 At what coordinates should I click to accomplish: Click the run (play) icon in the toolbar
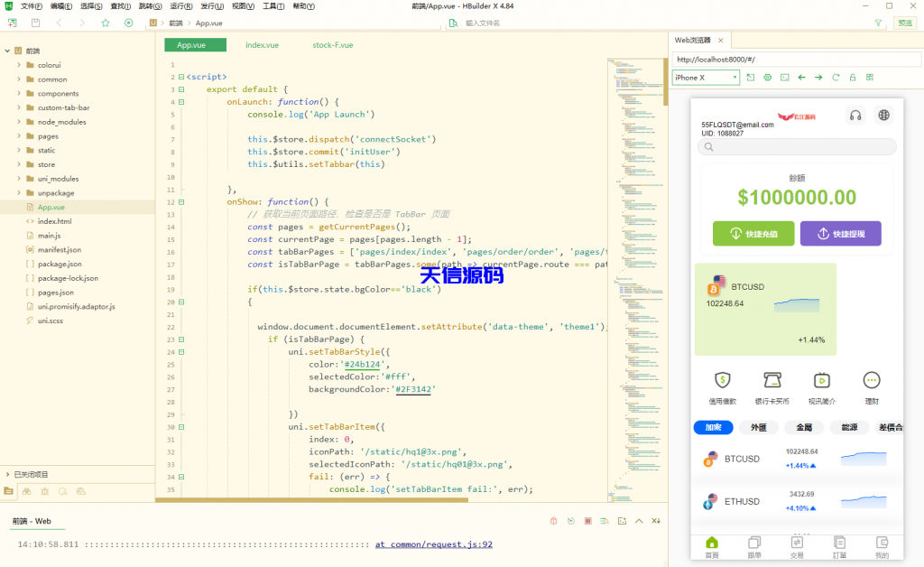point(129,23)
